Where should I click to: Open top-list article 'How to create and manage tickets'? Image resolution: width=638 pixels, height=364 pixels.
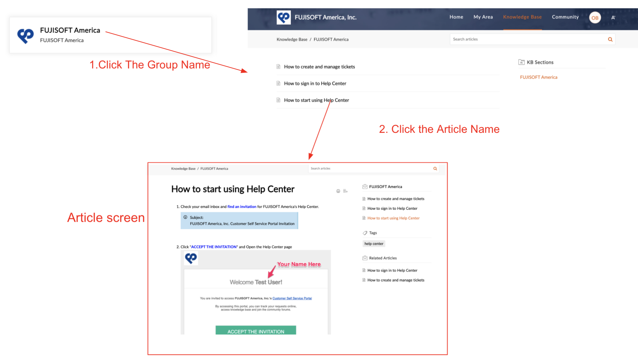point(319,67)
